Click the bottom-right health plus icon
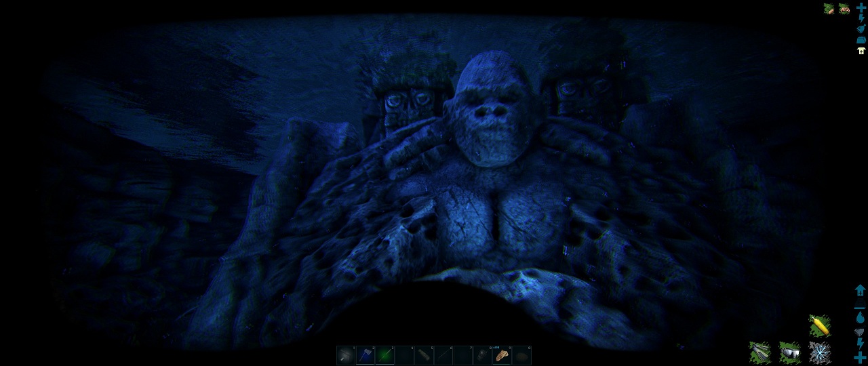 (x=861, y=357)
